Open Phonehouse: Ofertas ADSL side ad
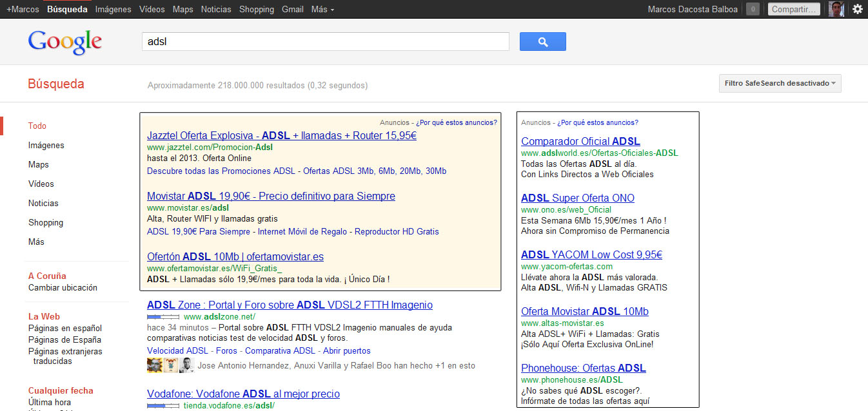The width and height of the screenshot is (868, 411). (584, 368)
